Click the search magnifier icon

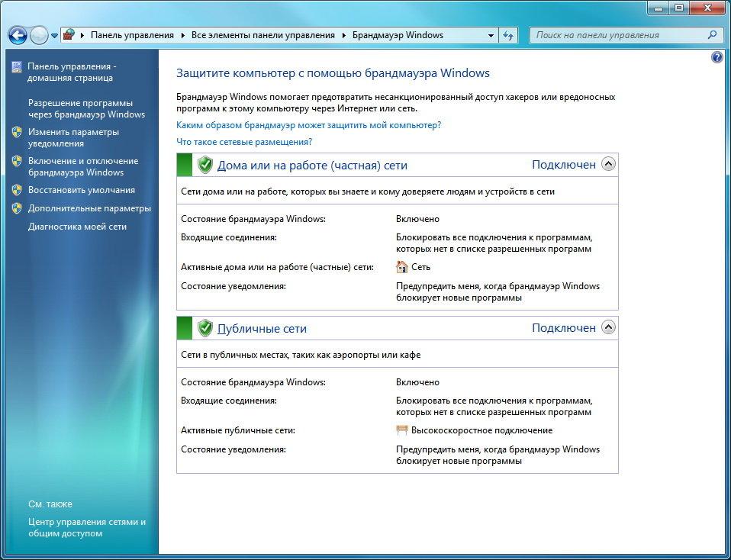[712, 35]
